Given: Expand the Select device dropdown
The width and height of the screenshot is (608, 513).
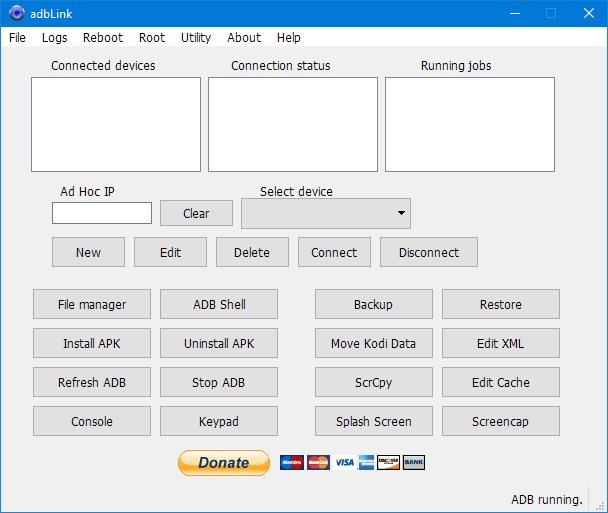Looking at the screenshot, I should coord(326,213).
